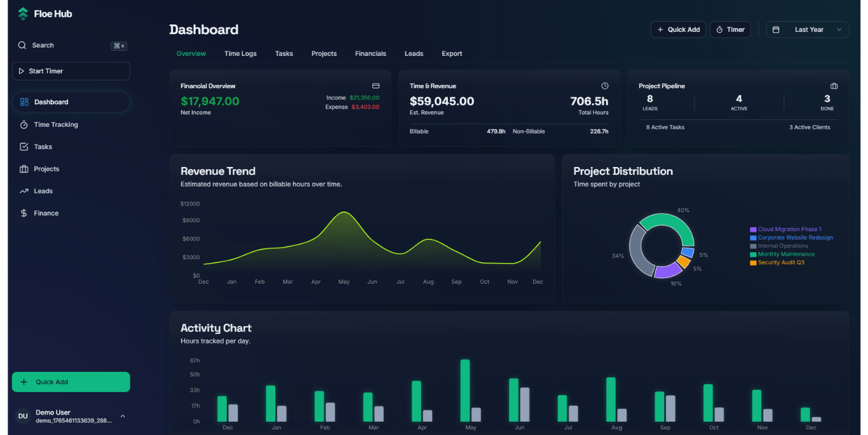Select the Time Tracking clock icon
Viewport: 868px width, 435px height.
[x=24, y=124]
